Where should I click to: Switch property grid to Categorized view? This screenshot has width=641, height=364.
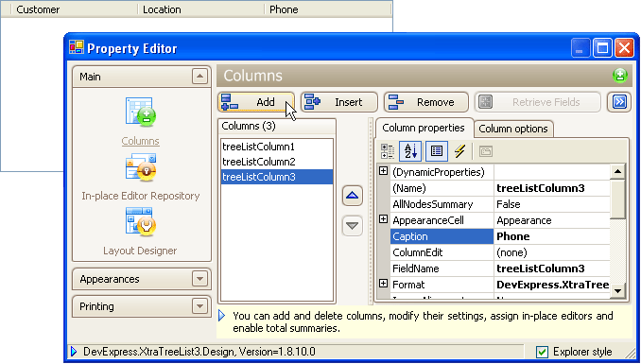point(387,151)
